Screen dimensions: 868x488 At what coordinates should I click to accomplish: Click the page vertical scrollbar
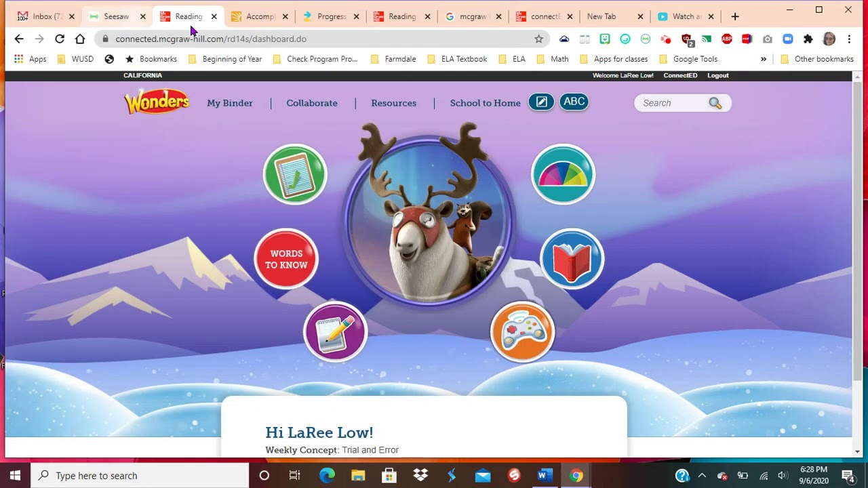tap(857, 230)
